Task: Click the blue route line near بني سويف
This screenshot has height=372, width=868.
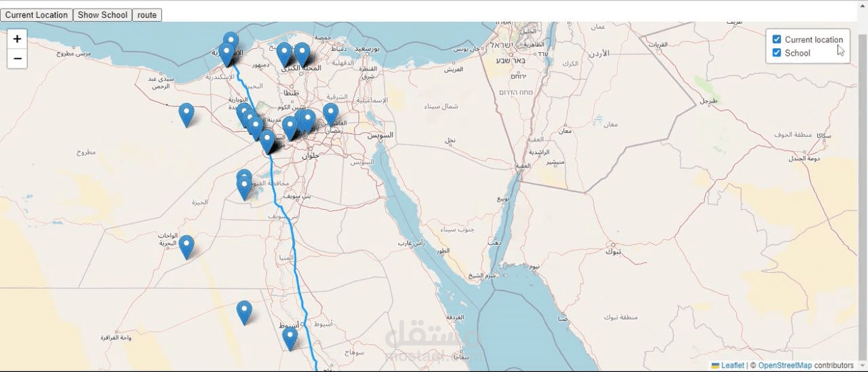Action: (279, 206)
